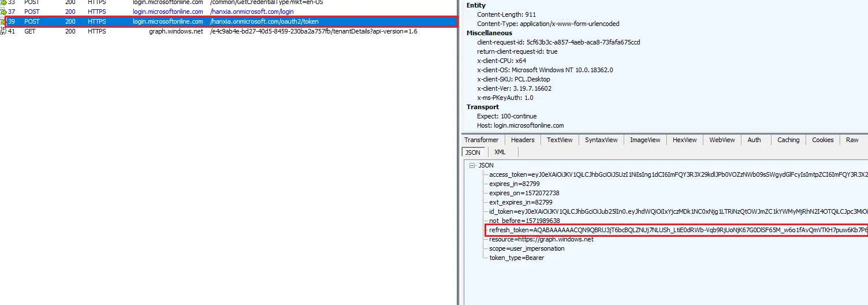Open the Caching tab
The height and width of the screenshot is (305, 868).
coord(788,140)
